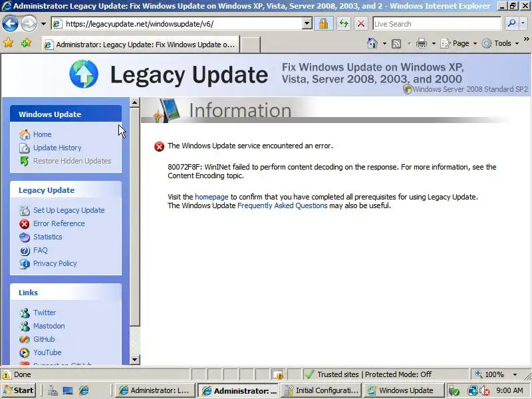Follow the homepage link in the error text

tap(211, 197)
